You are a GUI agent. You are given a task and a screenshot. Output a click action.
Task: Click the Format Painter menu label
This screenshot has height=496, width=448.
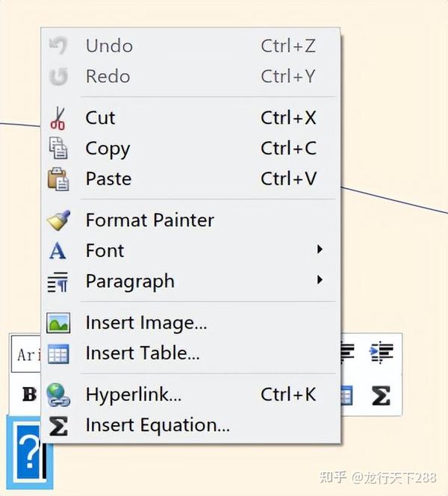click(149, 220)
